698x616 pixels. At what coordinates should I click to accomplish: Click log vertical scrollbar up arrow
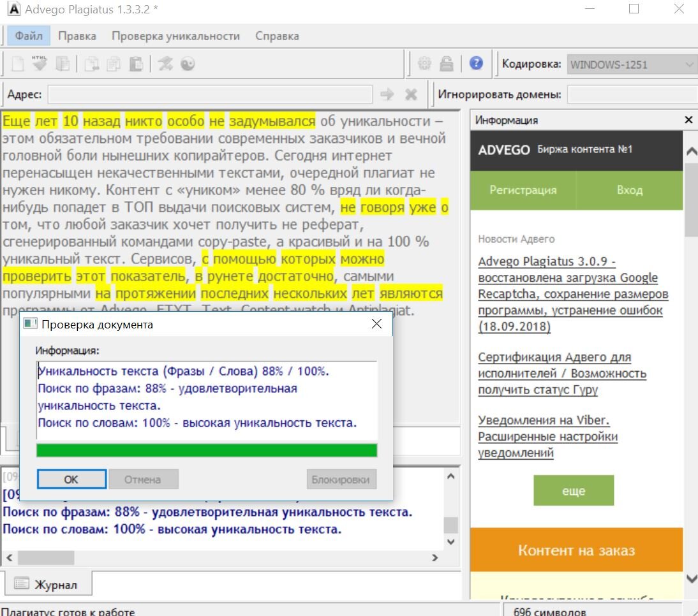tap(450, 476)
